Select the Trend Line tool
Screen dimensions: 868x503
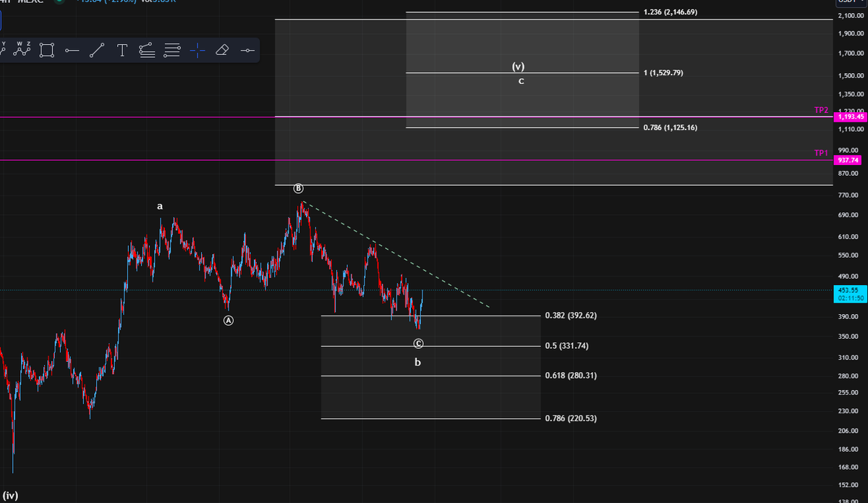coord(97,50)
